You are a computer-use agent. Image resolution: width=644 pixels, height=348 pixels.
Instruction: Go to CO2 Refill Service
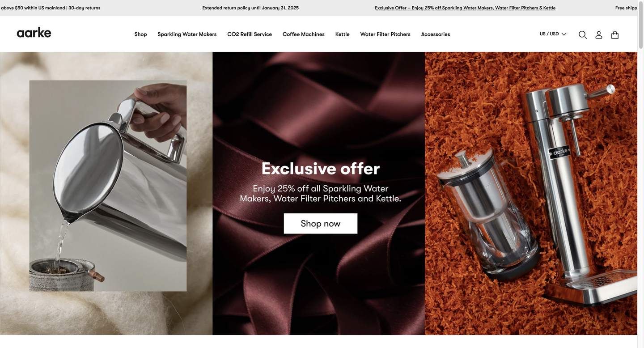coord(250,34)
